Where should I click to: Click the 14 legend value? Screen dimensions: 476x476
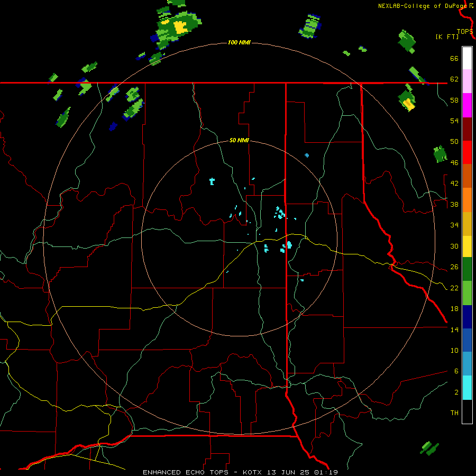tap(454, 329)
